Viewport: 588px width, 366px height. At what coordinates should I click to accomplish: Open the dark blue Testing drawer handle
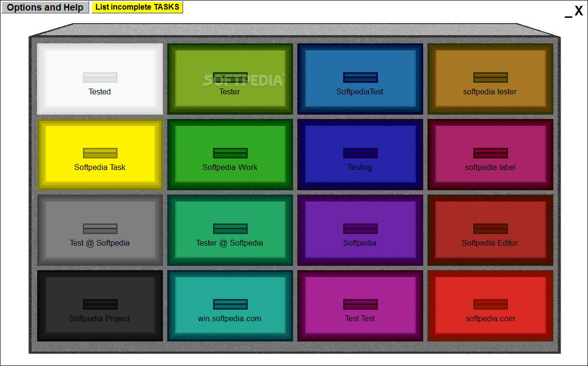pos(361,153)
